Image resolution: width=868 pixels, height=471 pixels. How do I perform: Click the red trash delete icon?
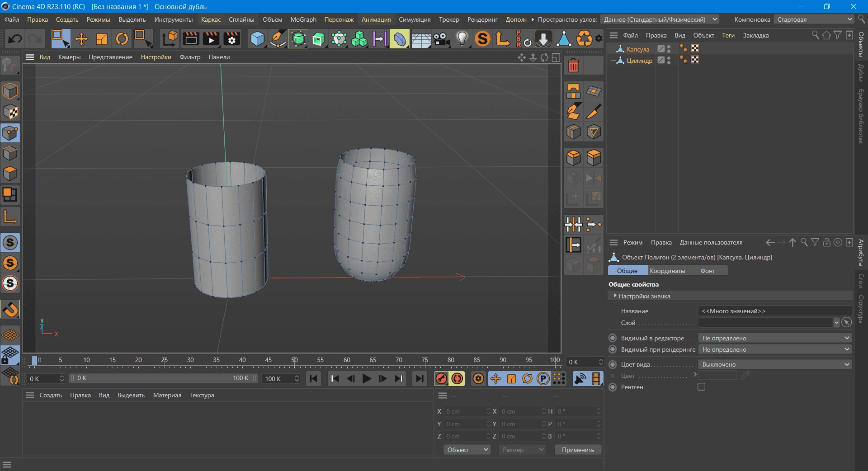coord(573,66)
